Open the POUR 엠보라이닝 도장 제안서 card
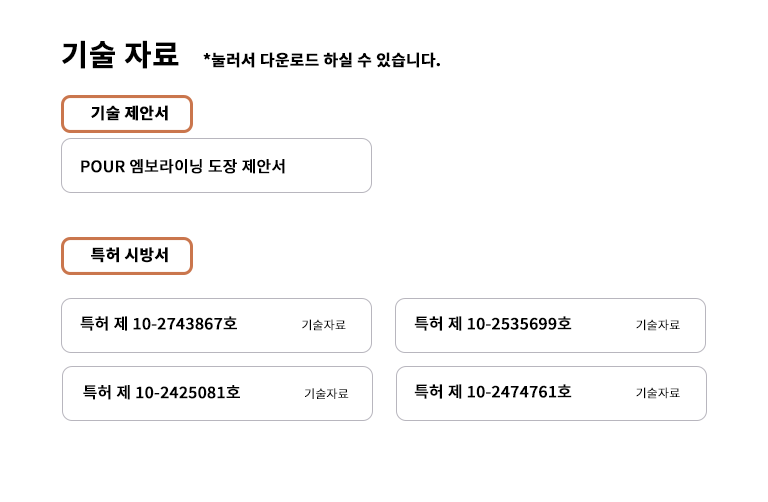768x502 pixels. (216, 166)
